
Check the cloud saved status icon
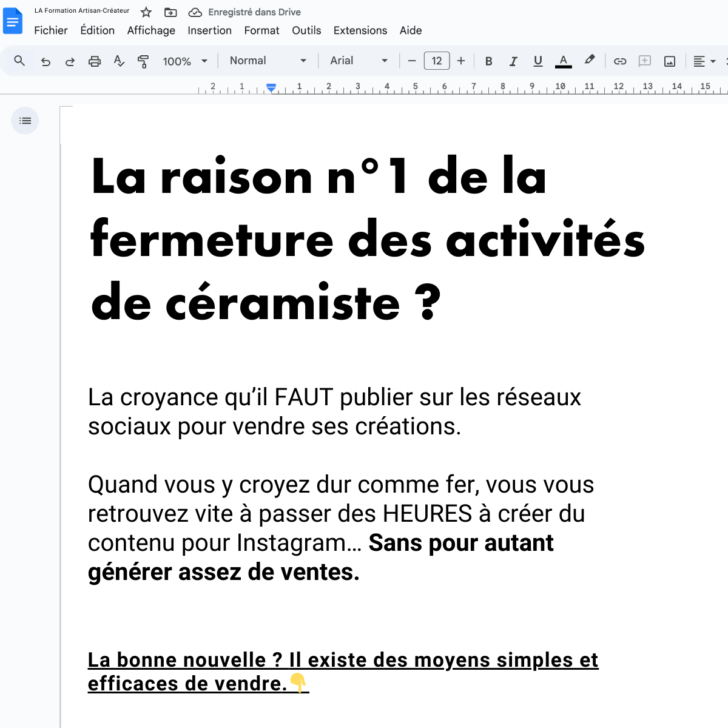click(195, 12)
